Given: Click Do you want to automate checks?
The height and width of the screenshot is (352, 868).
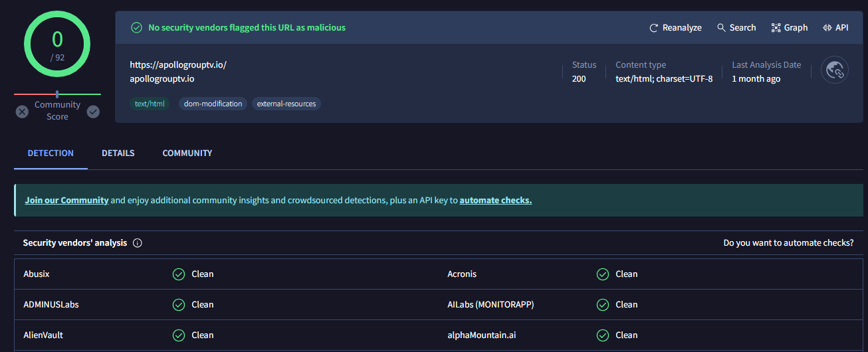Looking at the screenshot, I should click(x=788, y=243).
